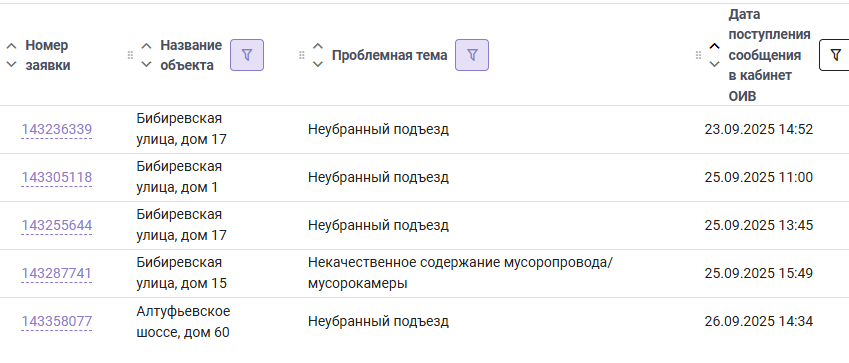Grab drag handle of Дата поступления column
The height and width of the screenshot is (363, 849).
[x=698, y=55]
